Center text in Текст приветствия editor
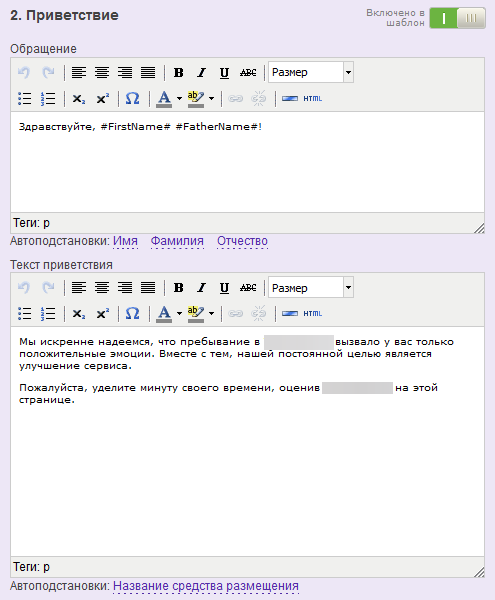This screenshot has height=600, width=495. (x=102, y=287)
